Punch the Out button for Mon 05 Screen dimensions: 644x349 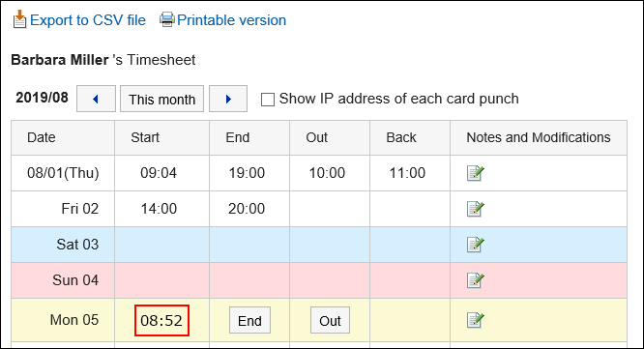tap(330, 320)
